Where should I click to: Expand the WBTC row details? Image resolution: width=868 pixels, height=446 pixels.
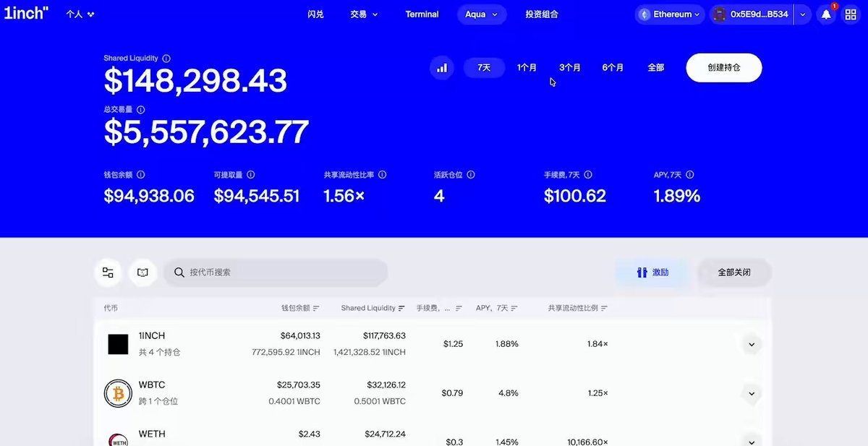752,393
